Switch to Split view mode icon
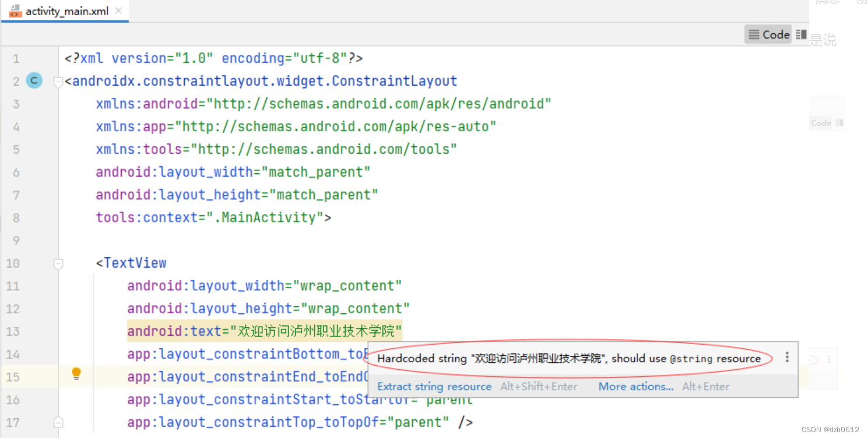868x438 pixels. pyautogui.click(x=801, y=34)
